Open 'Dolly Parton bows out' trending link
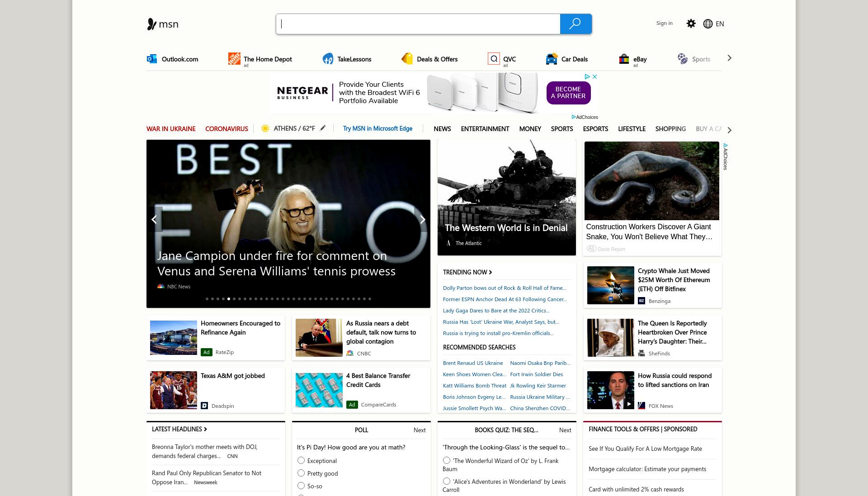Image resolution: width=868 pixels, height=496 pixels. click(x=505, y=288)
